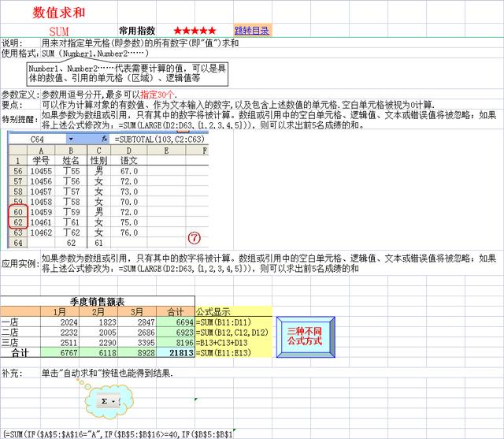Select the 一店 row label

20,322
